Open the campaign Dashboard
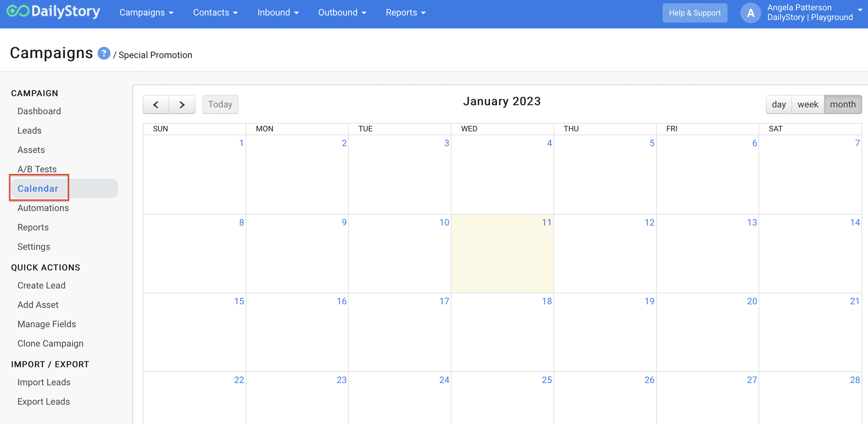 tap(39, 111)
